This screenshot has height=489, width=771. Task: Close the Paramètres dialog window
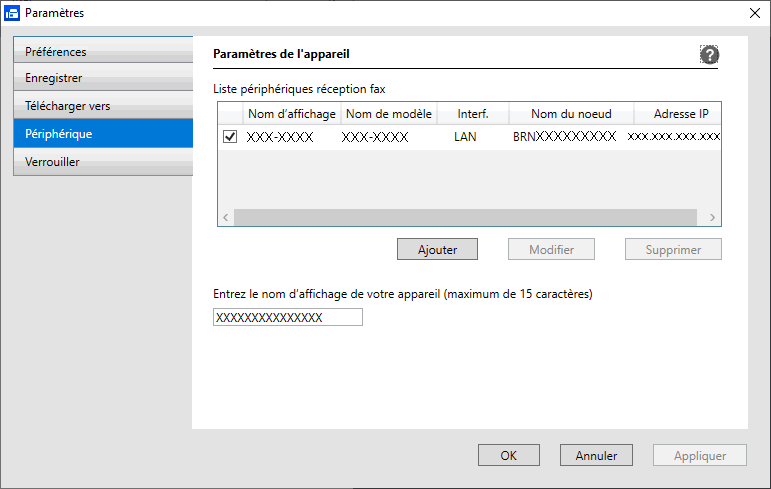coord(753,13)
